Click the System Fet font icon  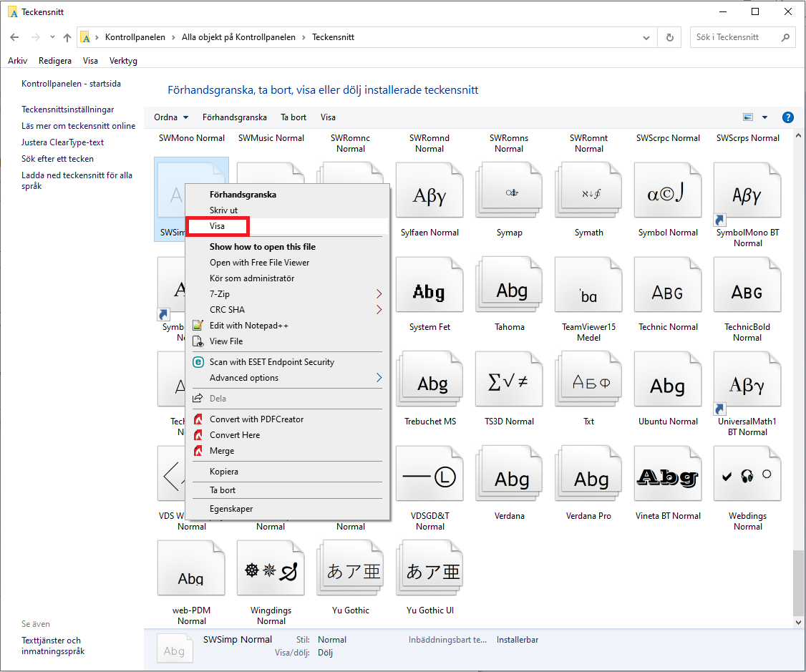tap(429, 289)
